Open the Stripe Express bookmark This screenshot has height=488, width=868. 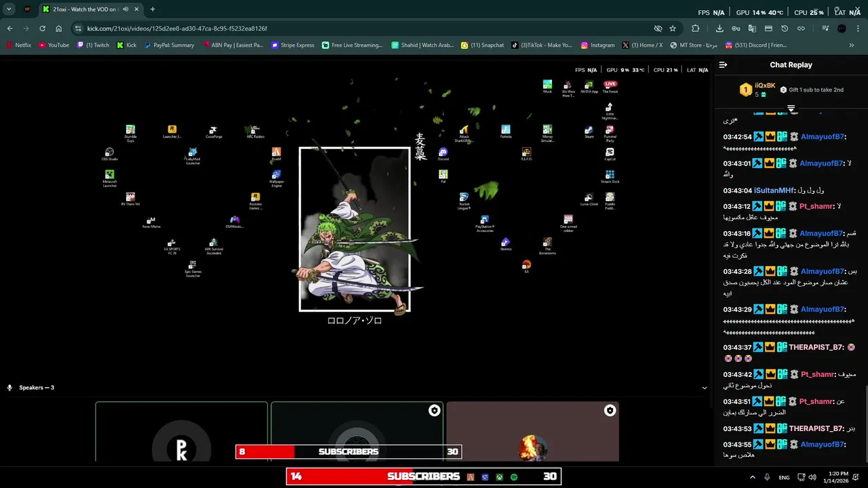coord(293,45)
